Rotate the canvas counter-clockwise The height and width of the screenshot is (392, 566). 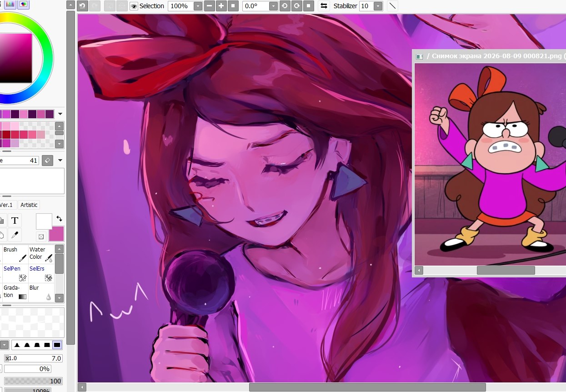pos(285,6)
